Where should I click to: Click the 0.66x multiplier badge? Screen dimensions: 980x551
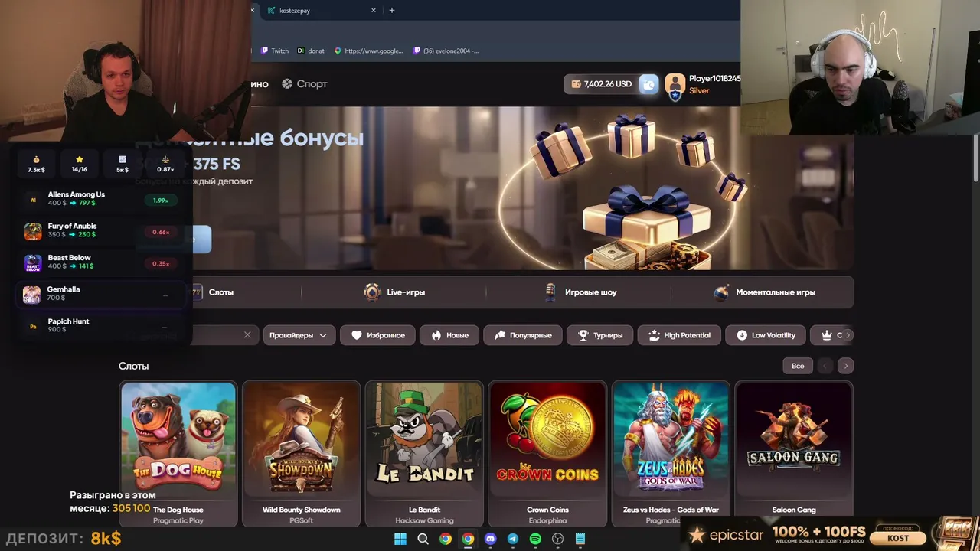click(x=161, y=232)
